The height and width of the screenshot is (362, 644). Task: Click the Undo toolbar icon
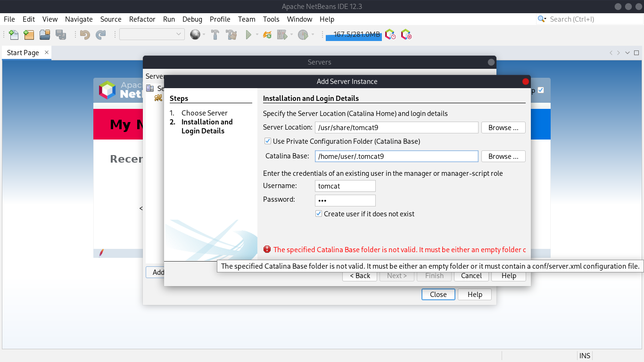pyautogui.click(x=85, y=34)
